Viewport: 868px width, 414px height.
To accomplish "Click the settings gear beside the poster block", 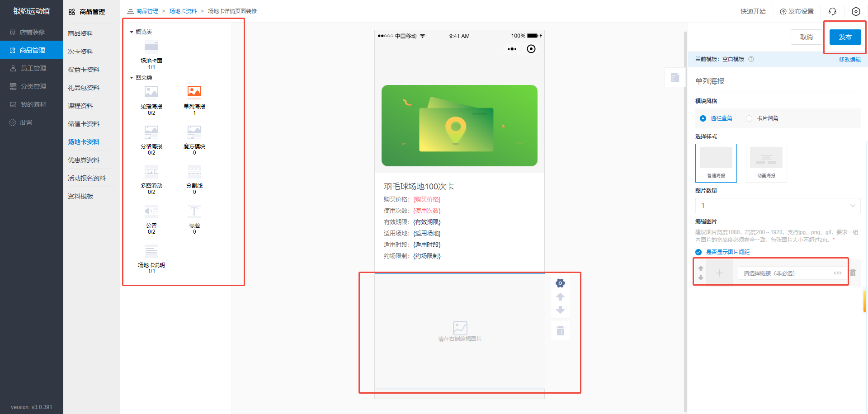I will 560,283.
